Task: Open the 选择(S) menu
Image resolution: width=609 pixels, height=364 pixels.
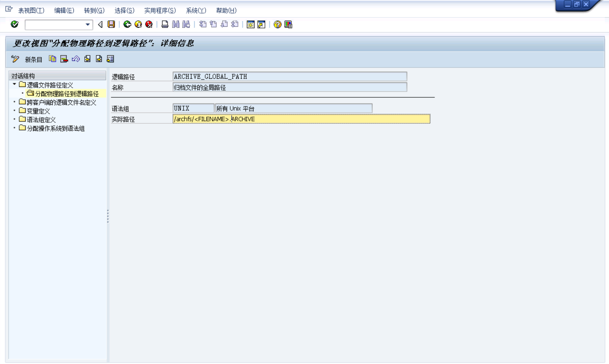Action: (124, 10)
